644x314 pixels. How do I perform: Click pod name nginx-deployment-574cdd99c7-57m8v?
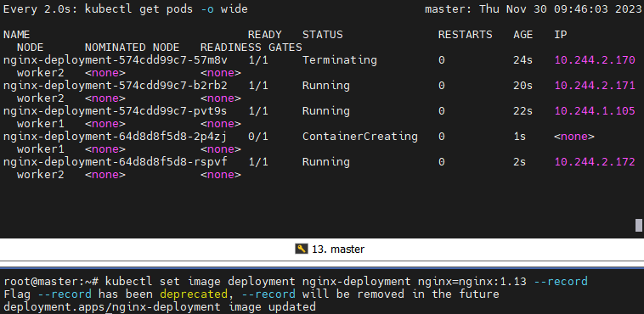coord(115,60)
